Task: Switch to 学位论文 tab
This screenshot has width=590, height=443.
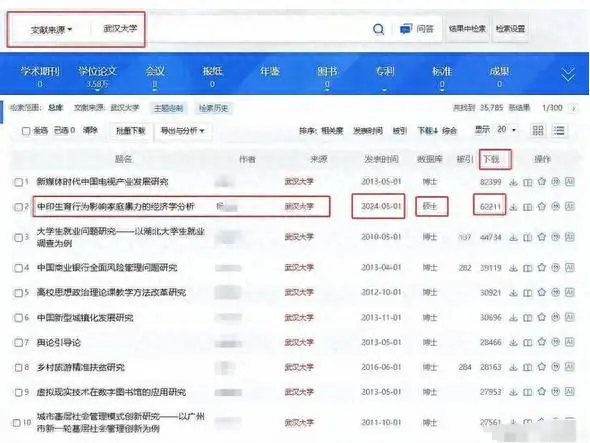Action: coord(97,76)
